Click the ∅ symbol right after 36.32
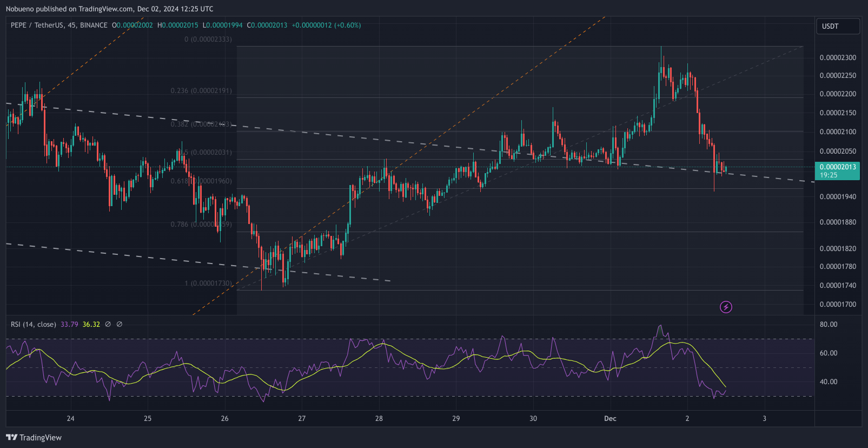Image resolution: width=868 pixels, height=448 pixels. tap(108, 324)
